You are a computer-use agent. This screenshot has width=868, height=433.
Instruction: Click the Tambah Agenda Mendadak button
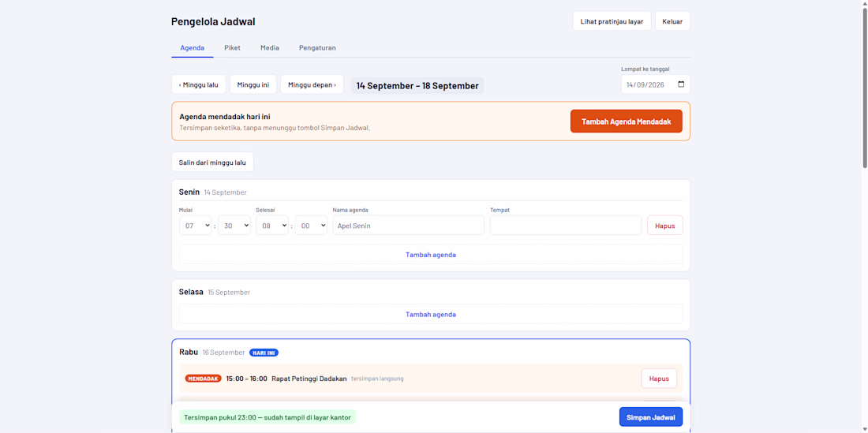click(626, 121)
